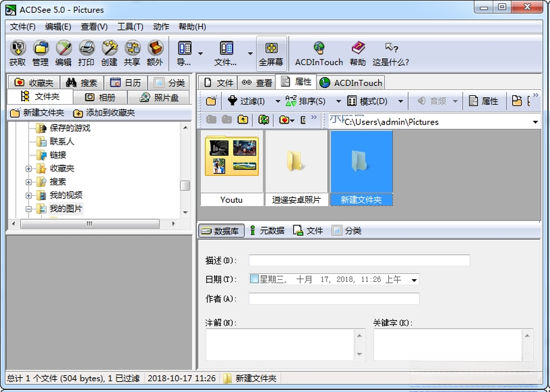Open the 编辑 (Edit) paintbrush toolbar icon
Image resolution: width=550 pixels, height=392 pixels.
63,53
